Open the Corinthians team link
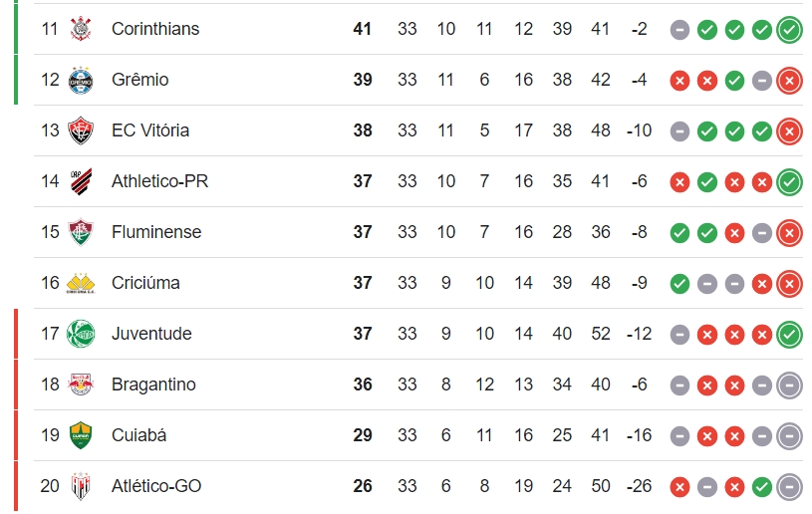 [155, 29]
